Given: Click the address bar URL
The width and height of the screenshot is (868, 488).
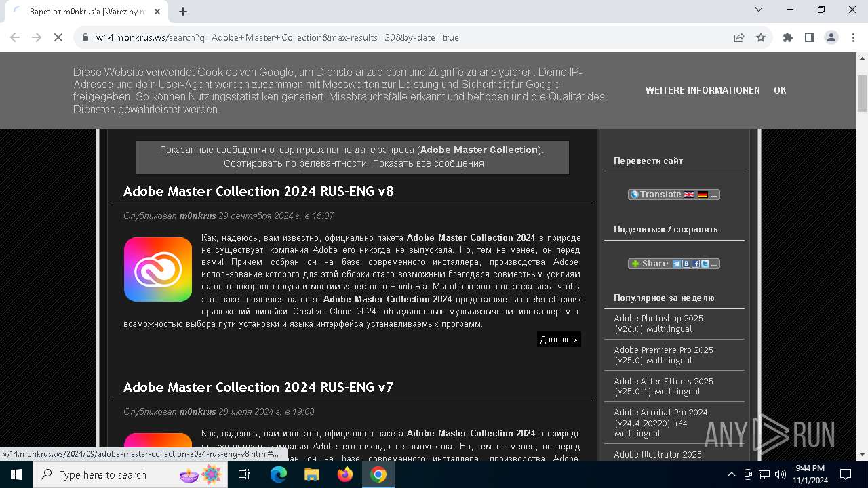Looking at the screenshot, I should point(277,37).
